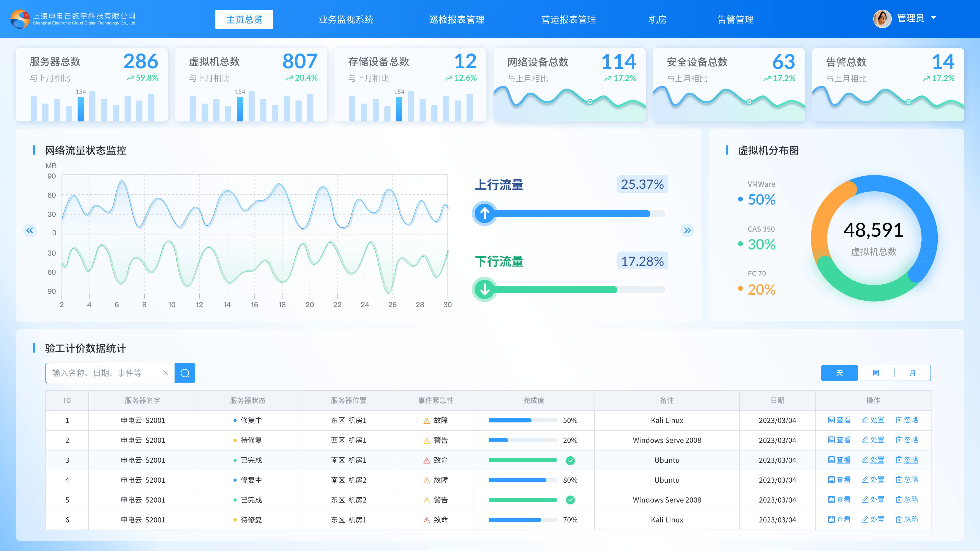
Task: Click the row 6 completion progress bar
Action: (522, 520)
